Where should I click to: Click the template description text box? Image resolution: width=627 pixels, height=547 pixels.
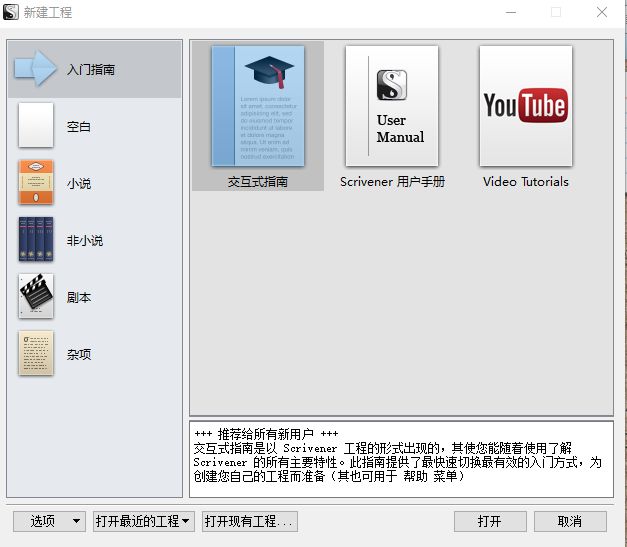[x=401, y=459]
